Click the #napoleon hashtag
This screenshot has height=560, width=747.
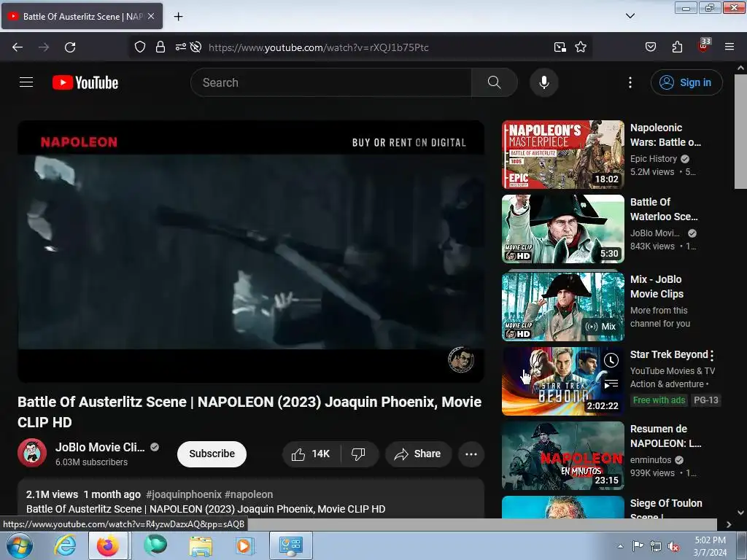(249, 494)
